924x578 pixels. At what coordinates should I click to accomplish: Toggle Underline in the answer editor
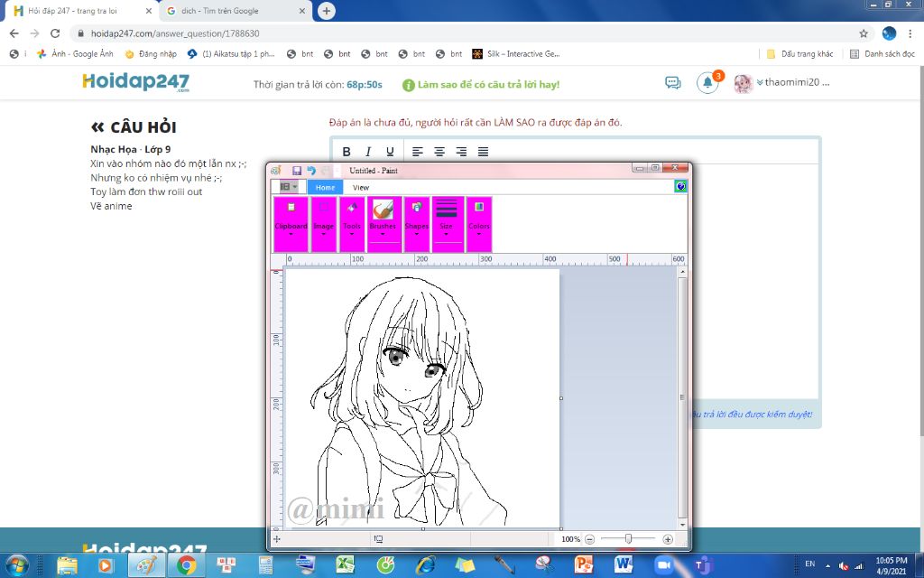coord(390,152)
